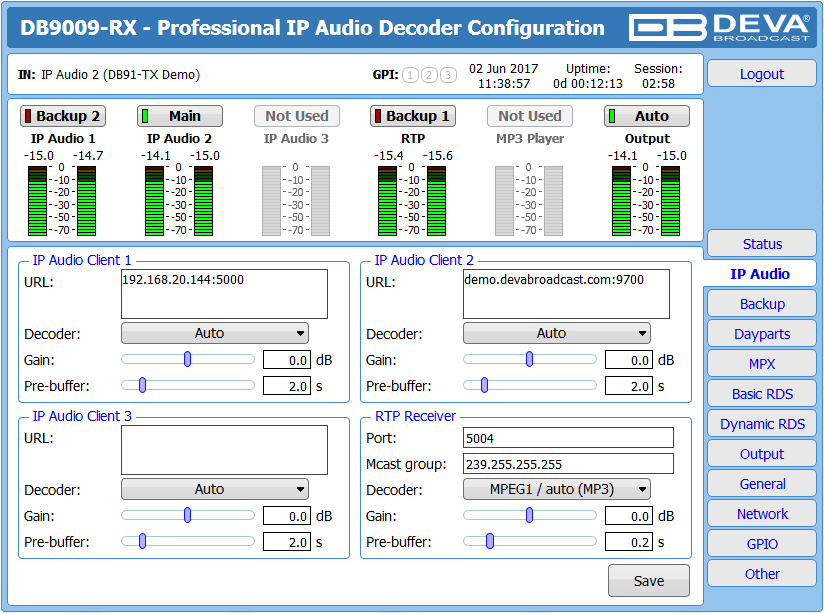This screenshot has height=613, width=824.
Task: Click the Logout button
Action: 761,73
